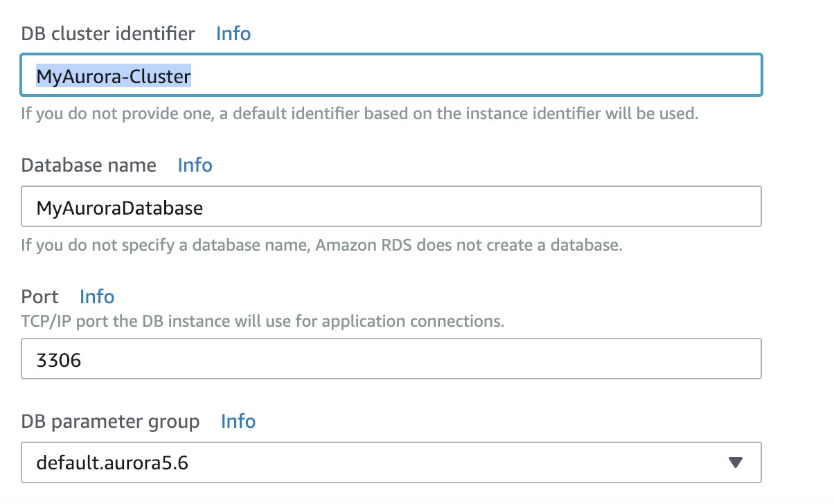
Task: Click the DB parameter group label
Action: [110, 422]
